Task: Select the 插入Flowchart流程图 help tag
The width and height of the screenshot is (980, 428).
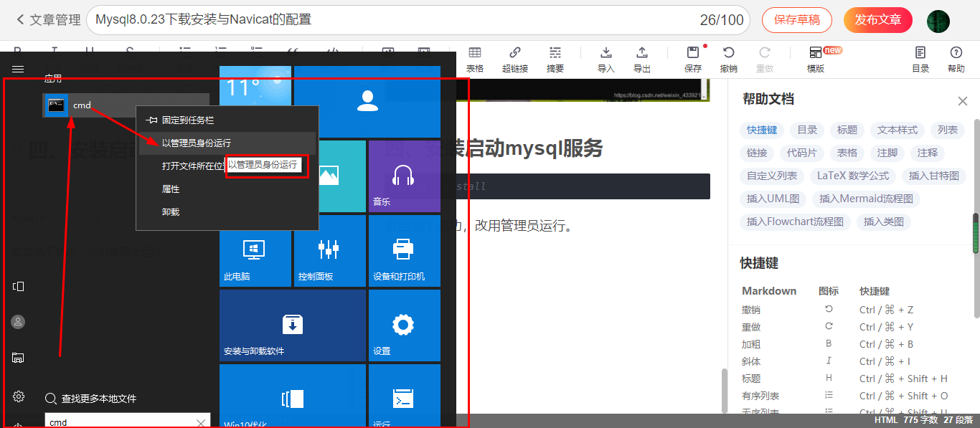Action: [795, 222]
